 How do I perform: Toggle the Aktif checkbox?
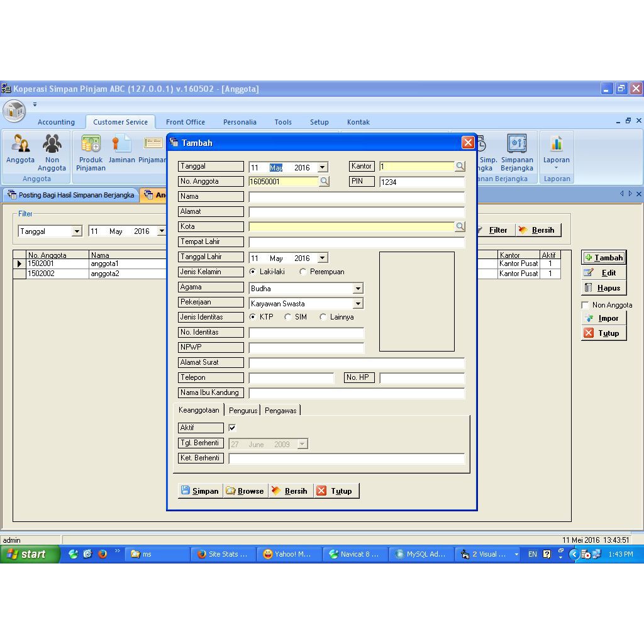[x=232, y=428]
